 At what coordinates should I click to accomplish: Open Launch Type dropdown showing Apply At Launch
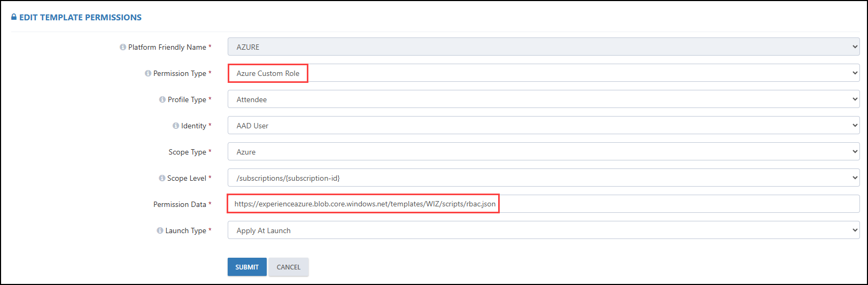[x=544, y=230]
